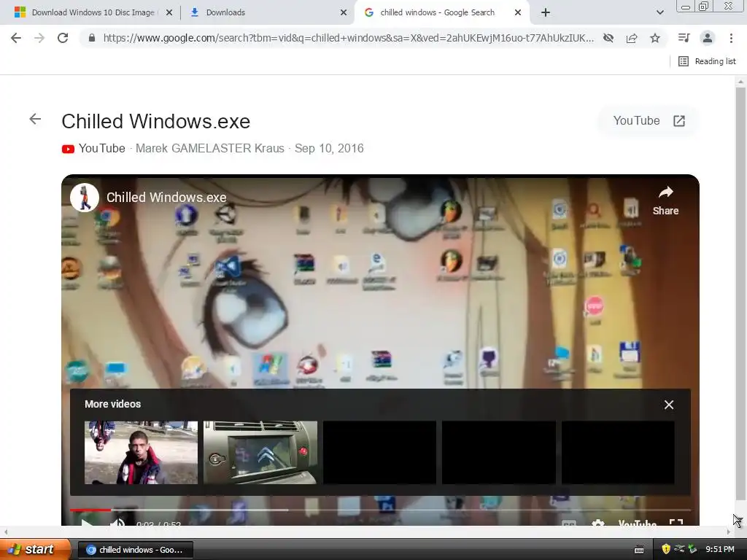Screen dimensions: 747x560
Task: Close the Downloads tab
Action: (x=344, y=12)
